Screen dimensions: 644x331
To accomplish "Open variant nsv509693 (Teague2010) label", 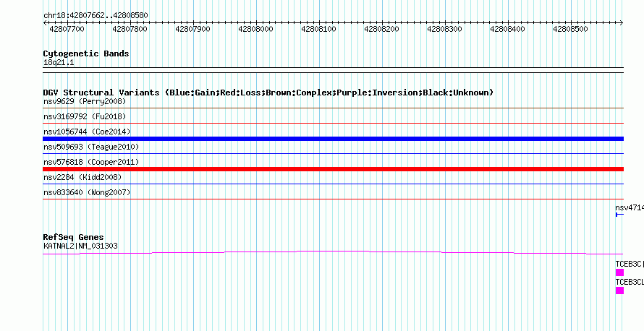I will pyautogui.click(x=91, y=147).
